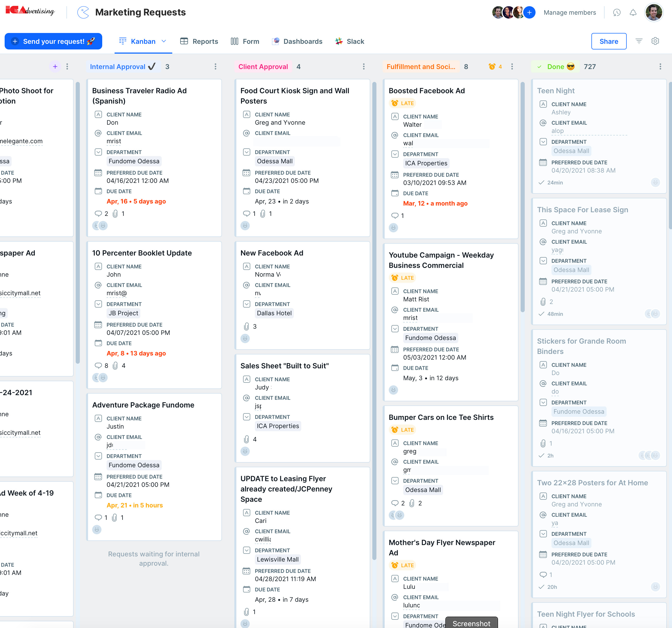Click LATE badge on Boosted Facebook Ad card
The height and width of the screenshot is (628, 672).
coord(402,103)
